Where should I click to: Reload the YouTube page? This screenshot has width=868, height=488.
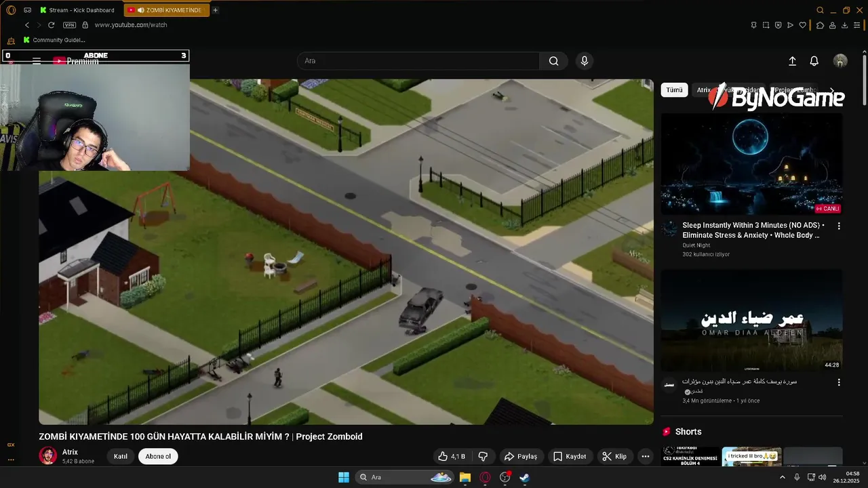point(51,25)
